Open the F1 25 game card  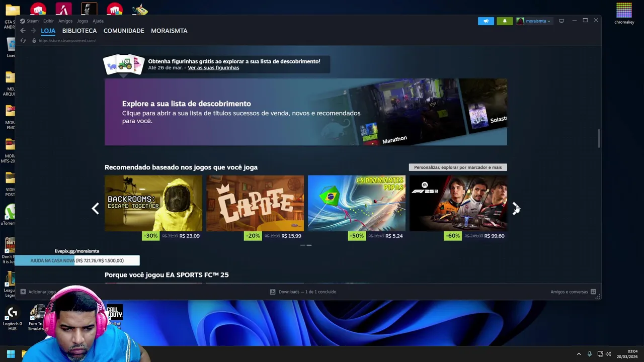458,203
